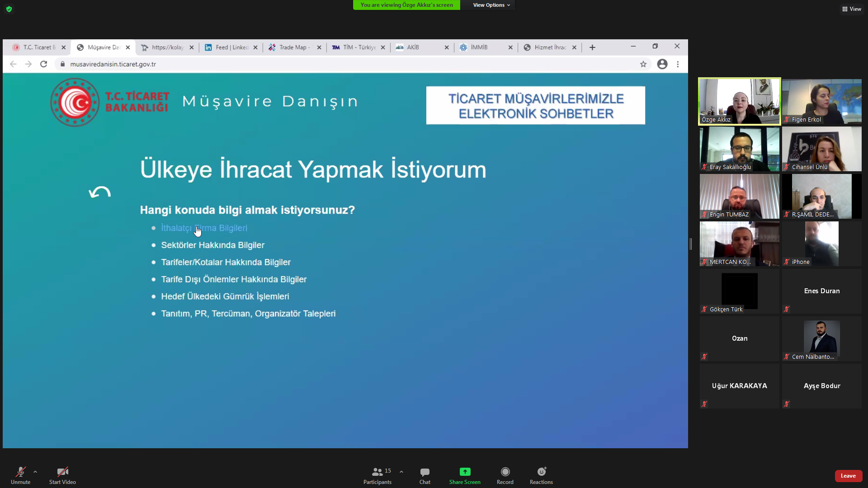Switch the layout using the View button
868x488 pixels.
(852, 9)
